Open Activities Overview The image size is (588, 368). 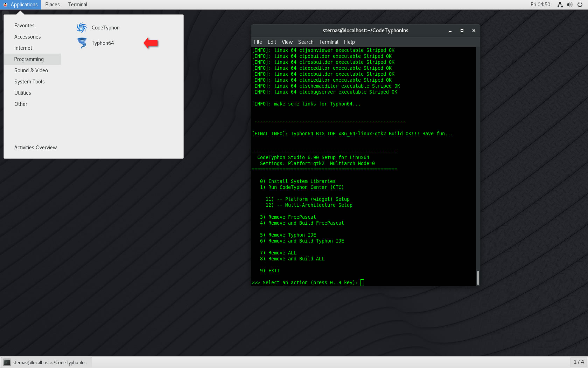[x=35, y=148]
